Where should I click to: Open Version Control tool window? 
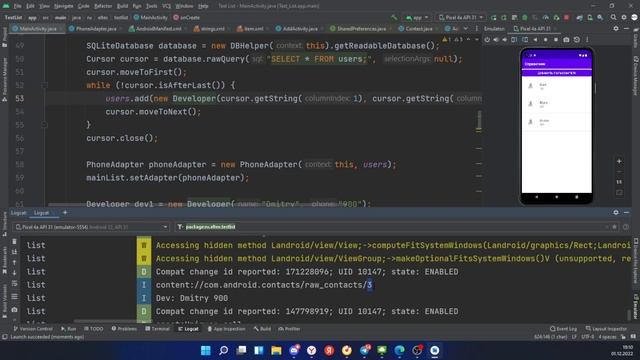click(33, 329)
